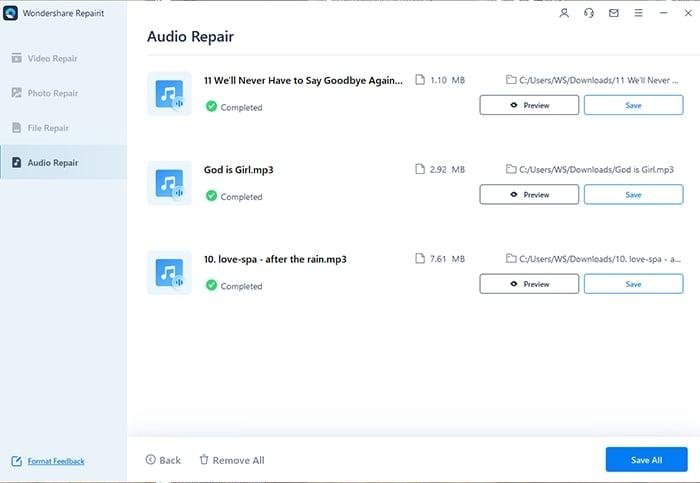
Task: Click the Audio Repair sidebar icon
Action: (17, 162)
